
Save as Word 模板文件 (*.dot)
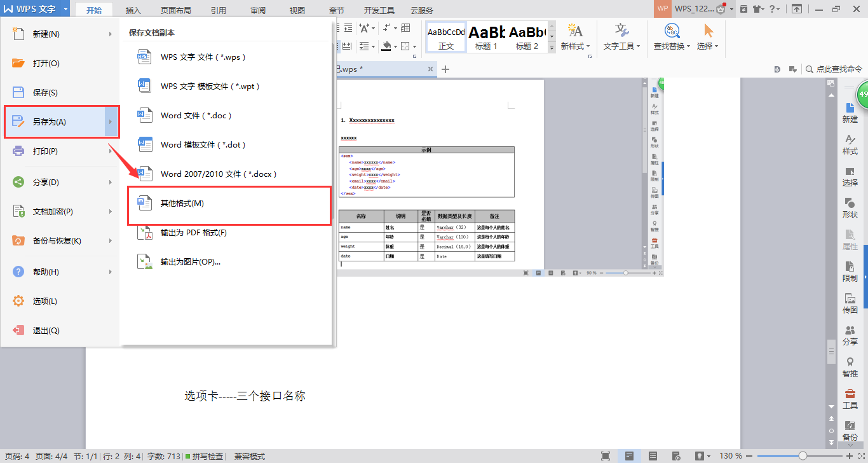click(x=227, y=144)
